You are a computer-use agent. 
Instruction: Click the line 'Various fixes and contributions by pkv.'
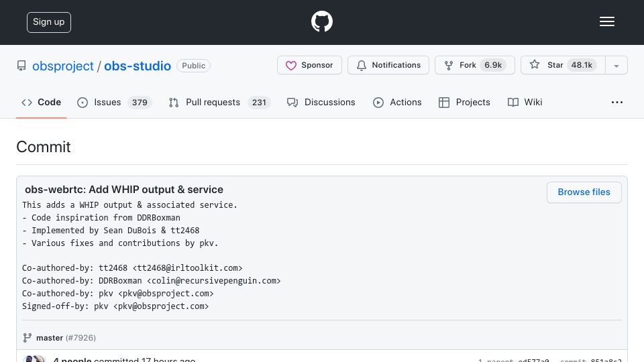pos(120,243)
